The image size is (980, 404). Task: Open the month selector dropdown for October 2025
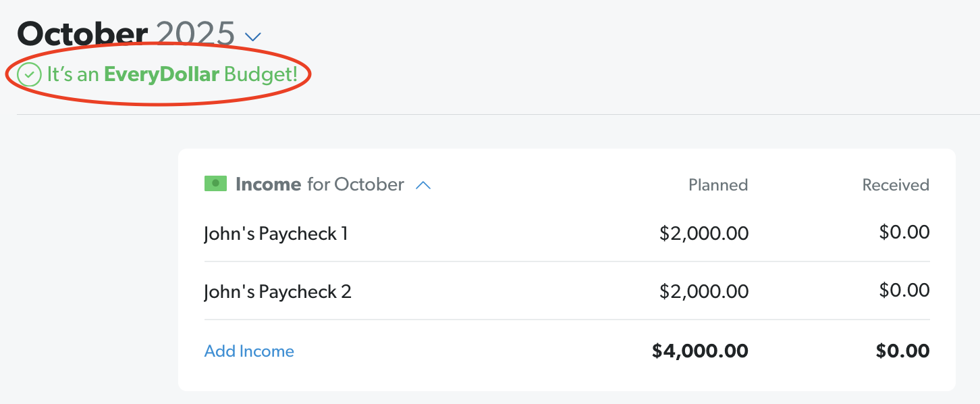click(x=252, y=37)
